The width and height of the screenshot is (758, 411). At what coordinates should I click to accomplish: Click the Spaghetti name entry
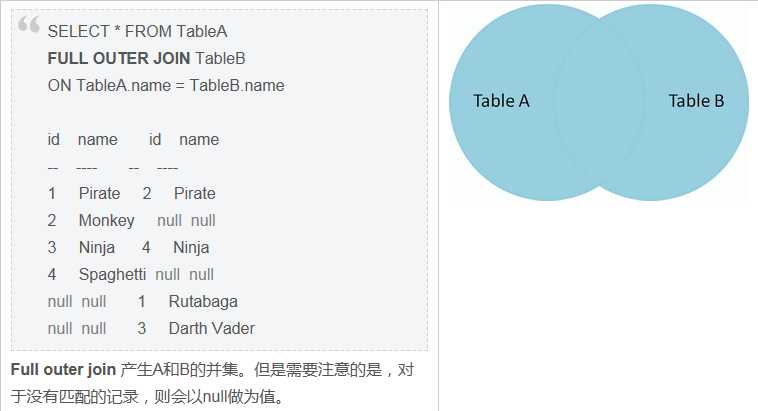coord(112,275)
